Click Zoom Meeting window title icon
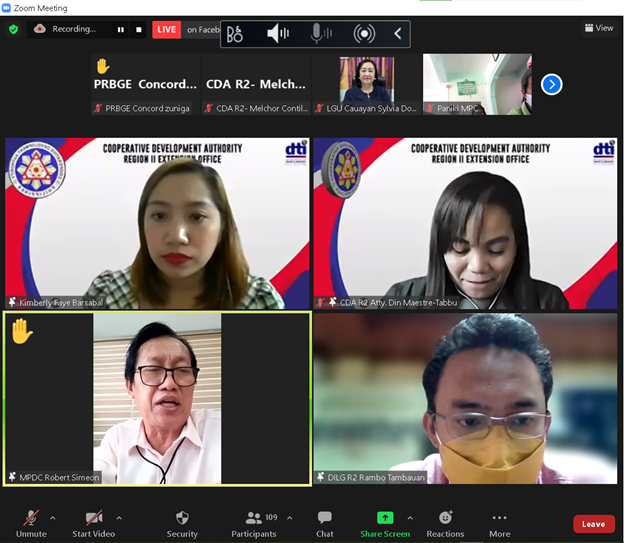Image resolution: width=624 pixels, height=543 pixels. point(6,8)
